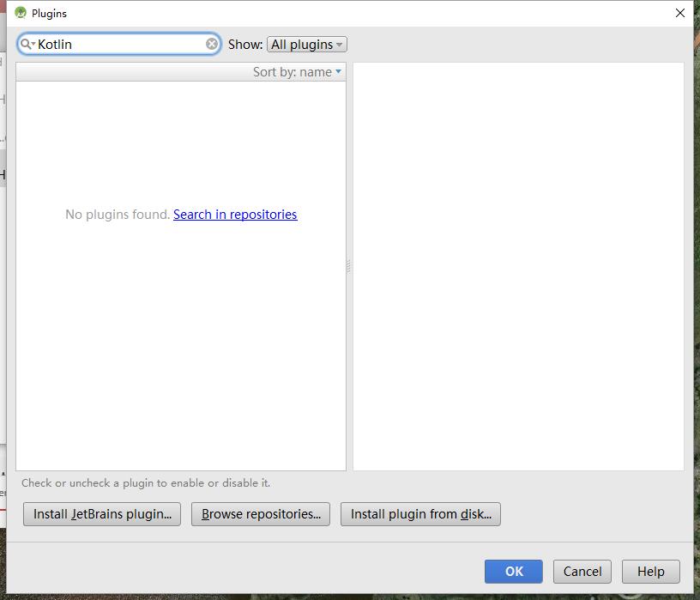Viewport: 700px width, 600px height.
Task: Focus the Kotlin search input field
Action: point(121,45)
